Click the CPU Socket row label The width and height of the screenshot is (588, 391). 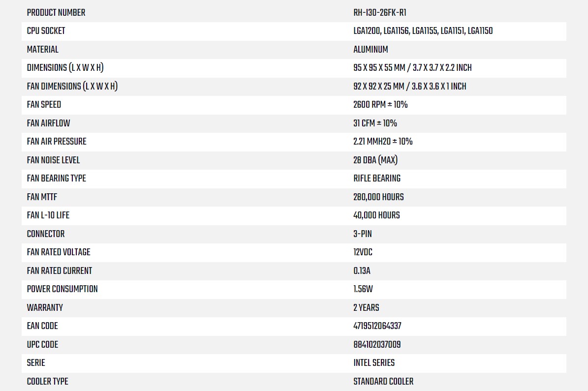click(x=46, y=31)
